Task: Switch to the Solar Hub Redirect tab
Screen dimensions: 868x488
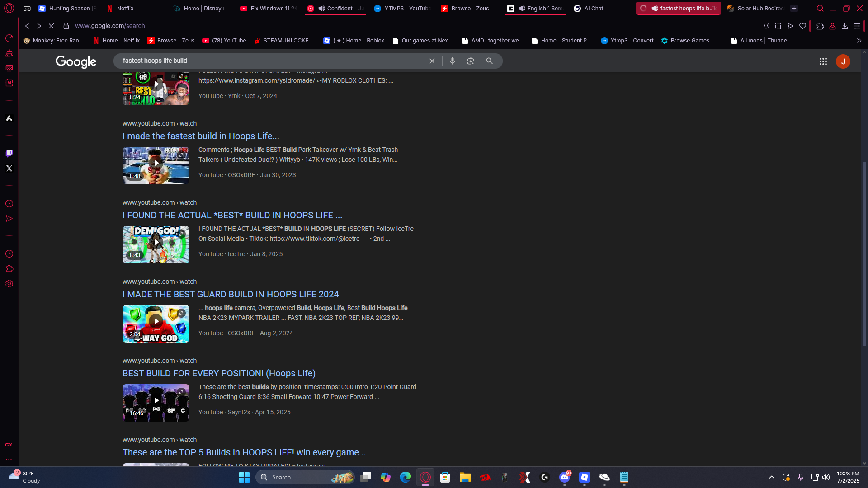Action: 755,9
